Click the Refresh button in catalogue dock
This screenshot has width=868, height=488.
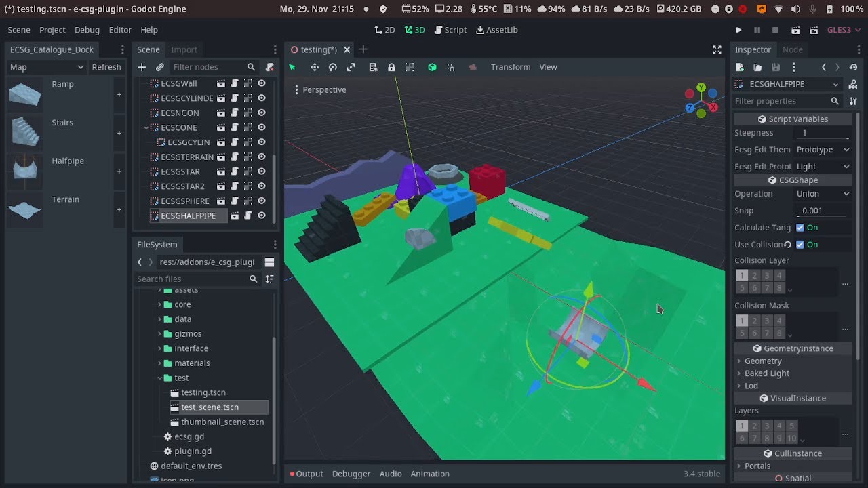(106, 67)
